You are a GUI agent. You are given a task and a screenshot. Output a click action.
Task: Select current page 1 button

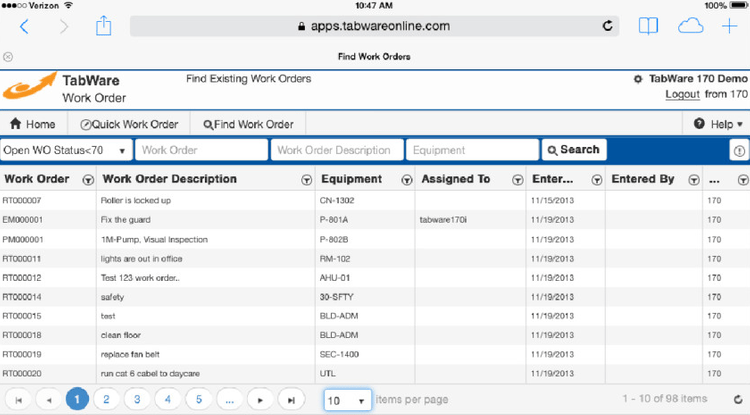tap(77, 399)
